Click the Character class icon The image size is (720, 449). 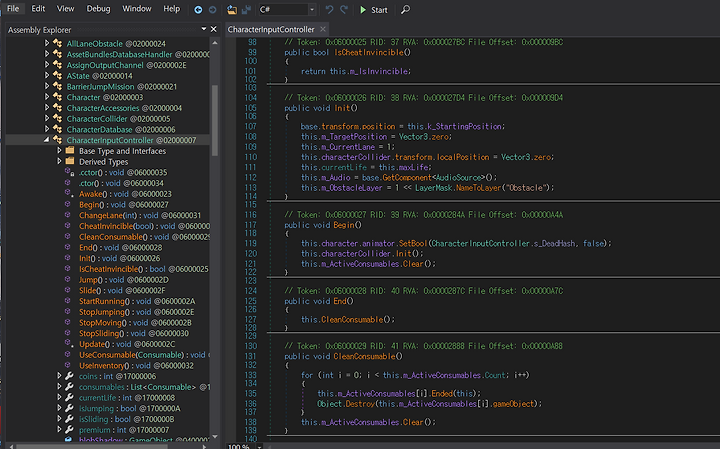click(57, 97)
